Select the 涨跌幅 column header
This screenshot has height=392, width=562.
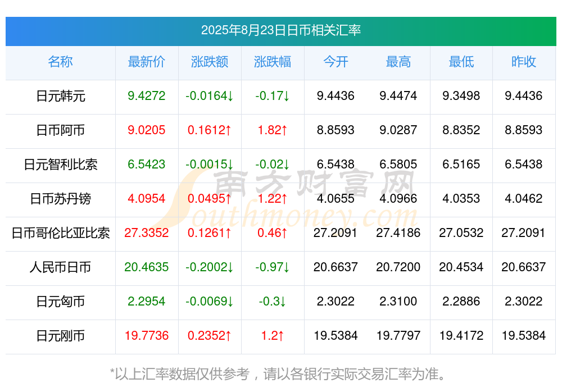273,62
